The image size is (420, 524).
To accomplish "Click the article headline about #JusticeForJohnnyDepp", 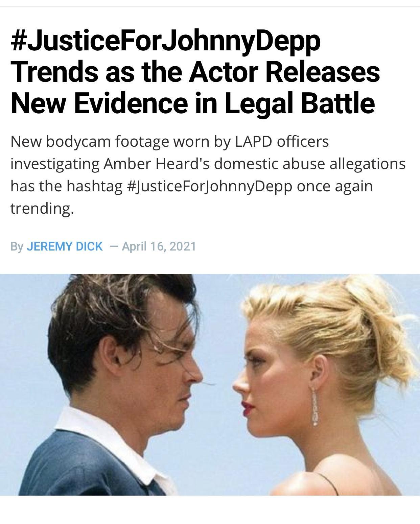I will click(x=195, y=72).
